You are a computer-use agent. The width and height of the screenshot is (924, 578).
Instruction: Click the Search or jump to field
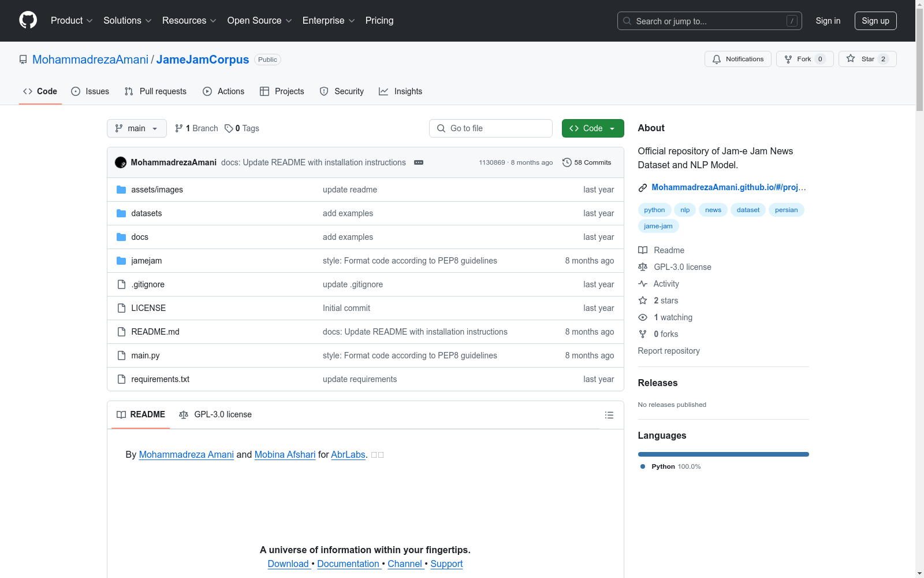point(710,21)
